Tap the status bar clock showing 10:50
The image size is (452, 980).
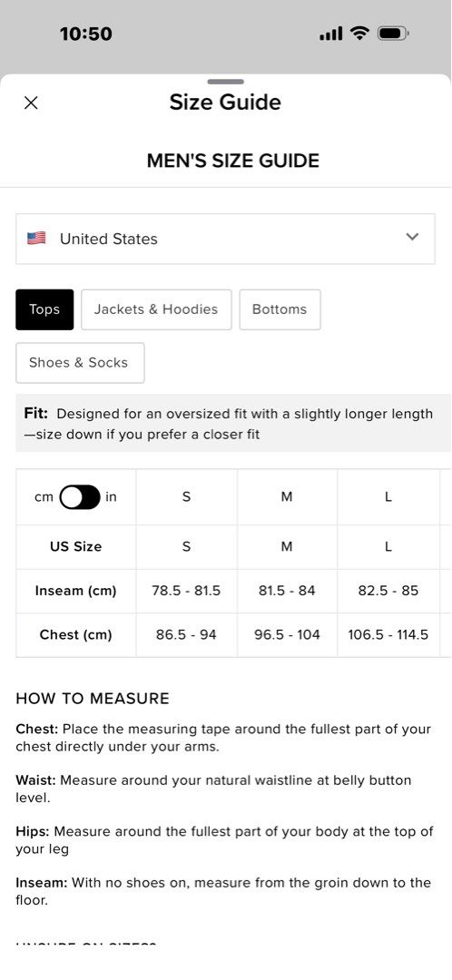tap(86, 34)
